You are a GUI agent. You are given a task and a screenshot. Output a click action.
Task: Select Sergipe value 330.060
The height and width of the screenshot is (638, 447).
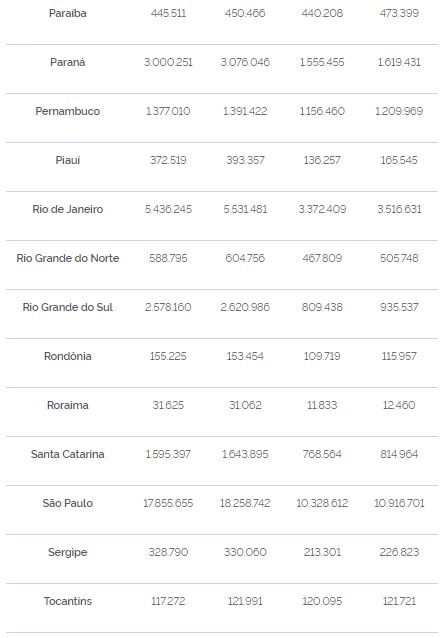[245, 552]
